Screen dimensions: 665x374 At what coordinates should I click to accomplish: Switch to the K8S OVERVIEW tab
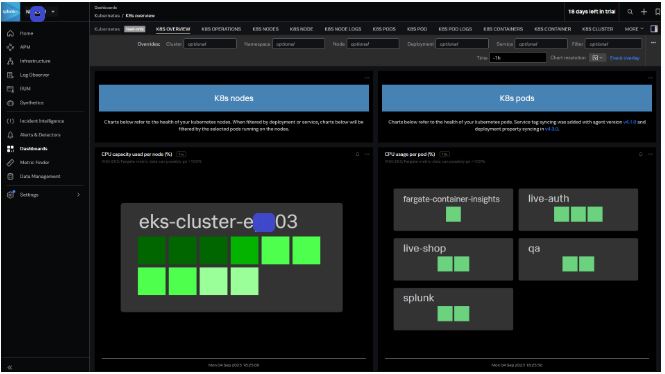173,29
